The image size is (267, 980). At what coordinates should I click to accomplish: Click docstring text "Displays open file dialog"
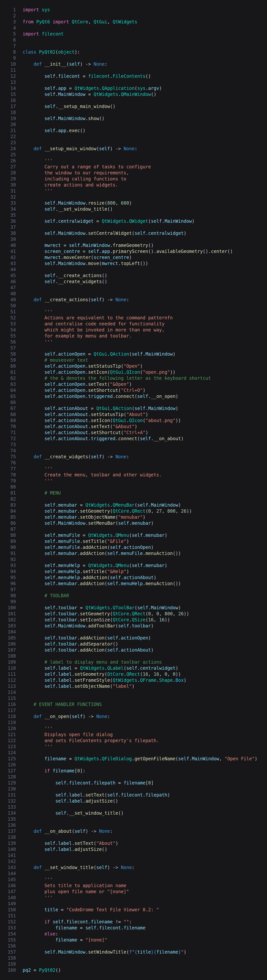(x=78, y=735)
